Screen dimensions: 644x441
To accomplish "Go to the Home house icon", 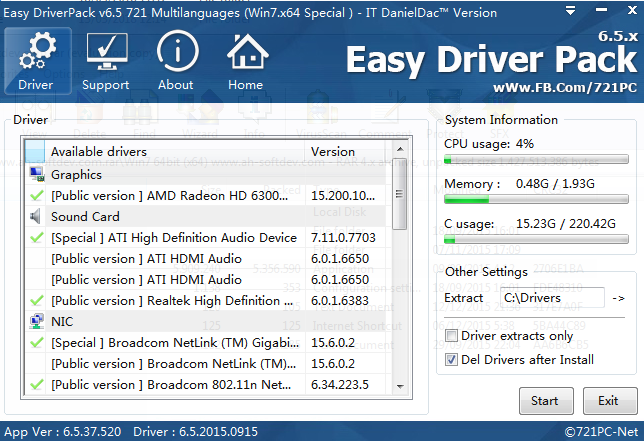I will tap(248, 52).
